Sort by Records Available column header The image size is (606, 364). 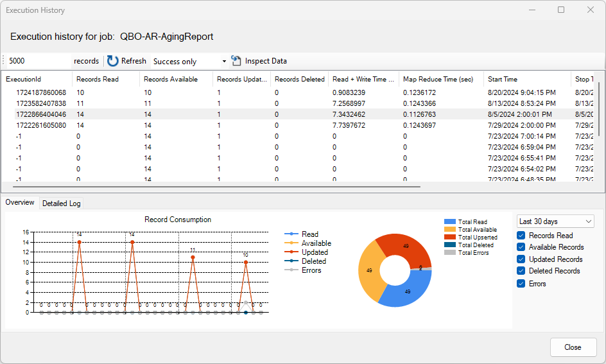tap(176, 79)
